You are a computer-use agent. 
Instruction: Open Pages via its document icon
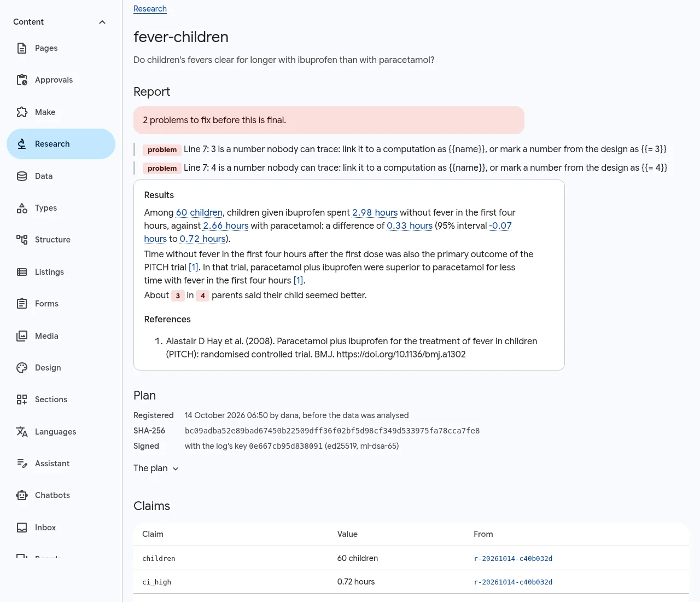22,48
